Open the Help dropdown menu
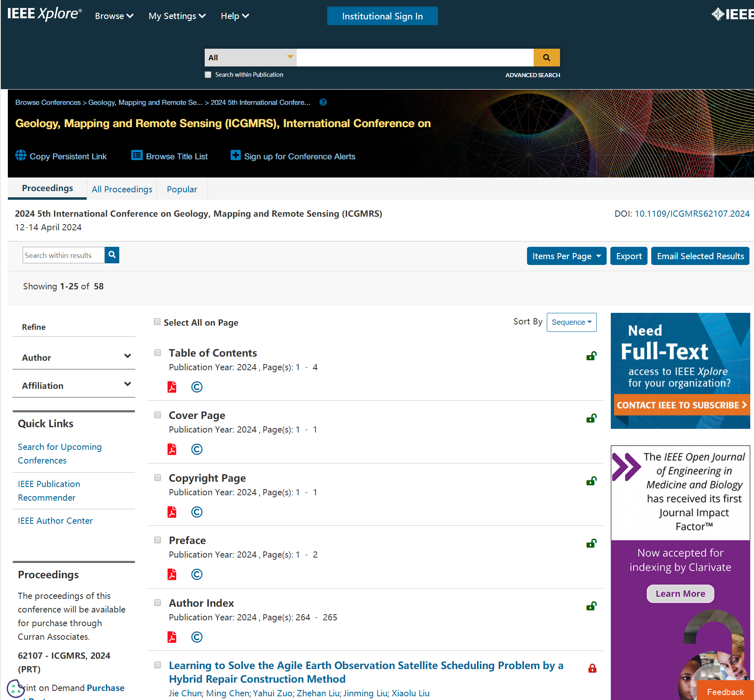The height and width of the screenshot is (700, 754). coord(235,16)
